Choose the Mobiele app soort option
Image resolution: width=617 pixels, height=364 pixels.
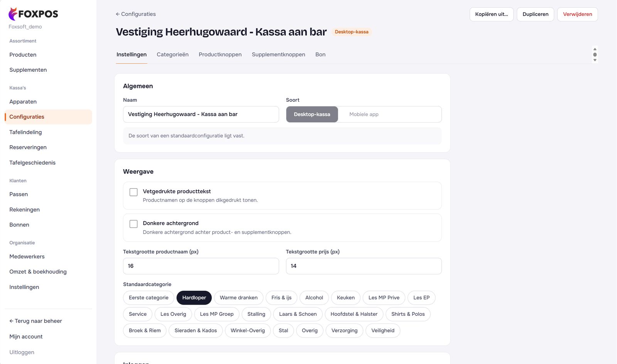coord(364,114)
